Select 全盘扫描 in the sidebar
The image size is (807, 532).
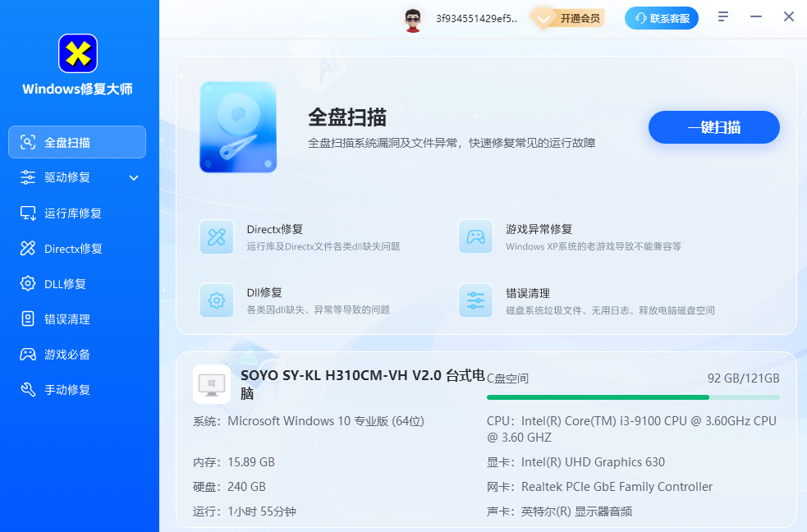(77, 142)
